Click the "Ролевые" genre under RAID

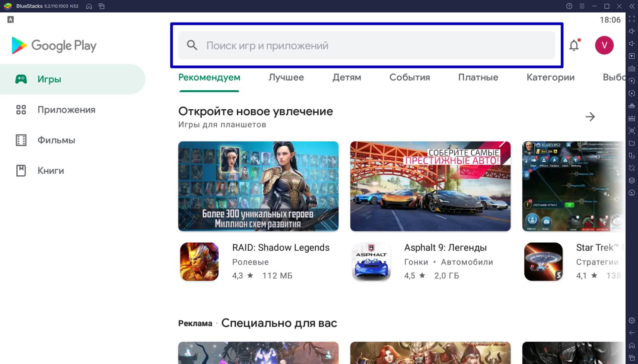point(251,262)
